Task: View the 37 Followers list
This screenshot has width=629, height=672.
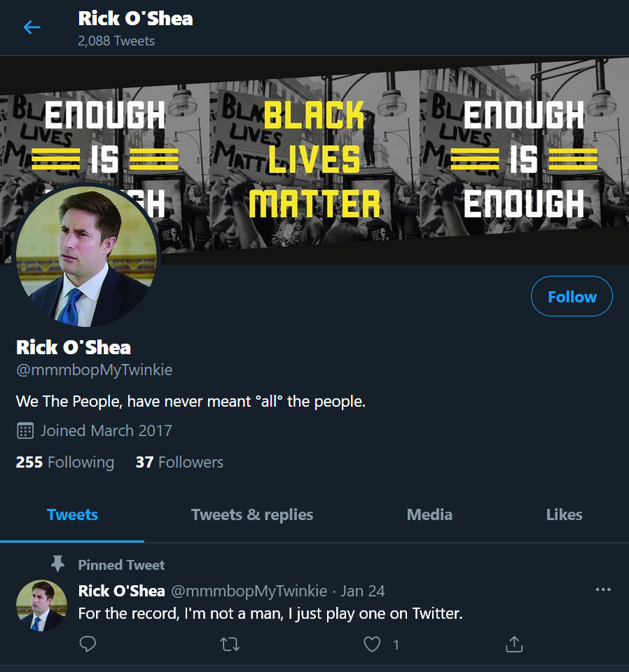Action: pos(179,462)
